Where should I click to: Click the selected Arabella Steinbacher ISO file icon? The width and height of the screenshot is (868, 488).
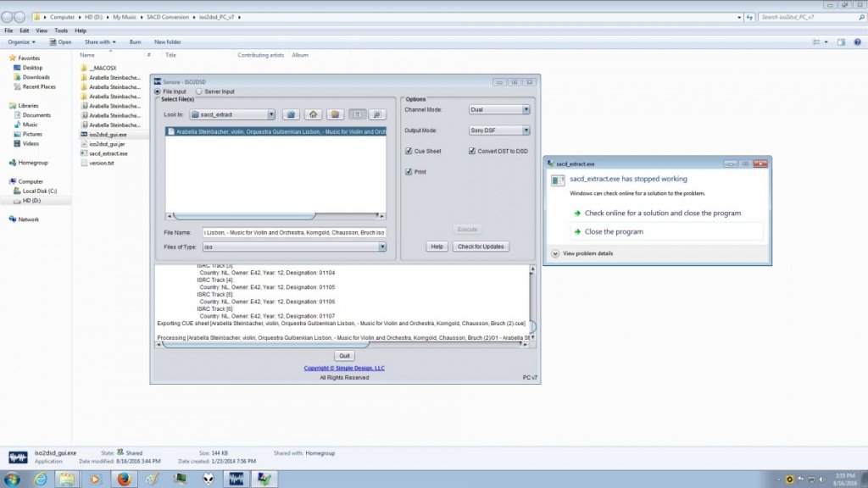tap(171, 131)
